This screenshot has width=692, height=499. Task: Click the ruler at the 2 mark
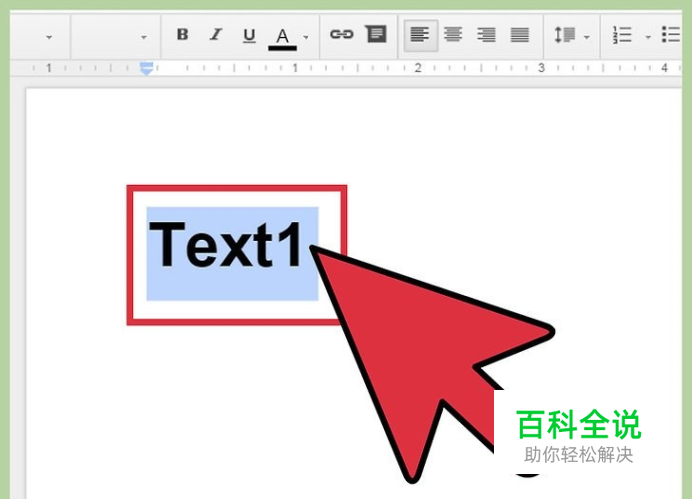pos(417,68)
